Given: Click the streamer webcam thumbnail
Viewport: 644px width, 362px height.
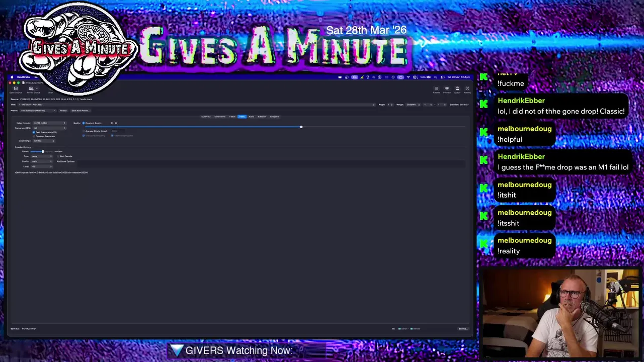Looking at the screenshot, I should click(x=561, y=313).
